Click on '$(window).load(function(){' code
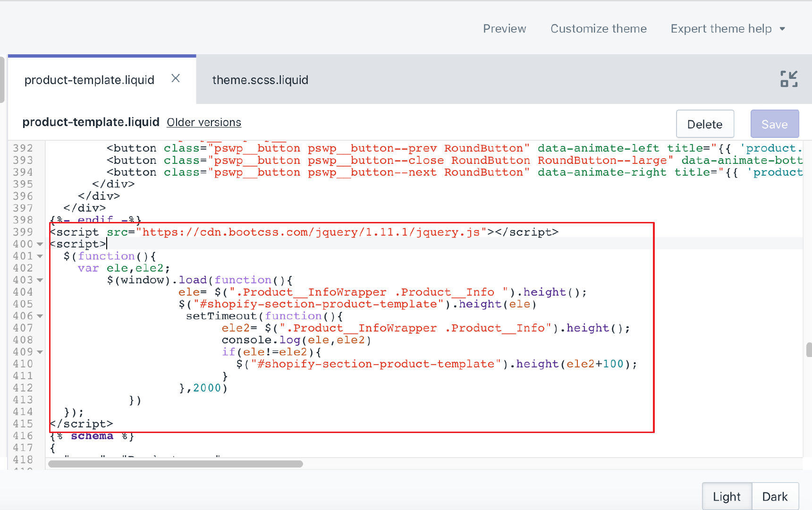The height and width of the screenshot is (510, 812). coord(200,280)
